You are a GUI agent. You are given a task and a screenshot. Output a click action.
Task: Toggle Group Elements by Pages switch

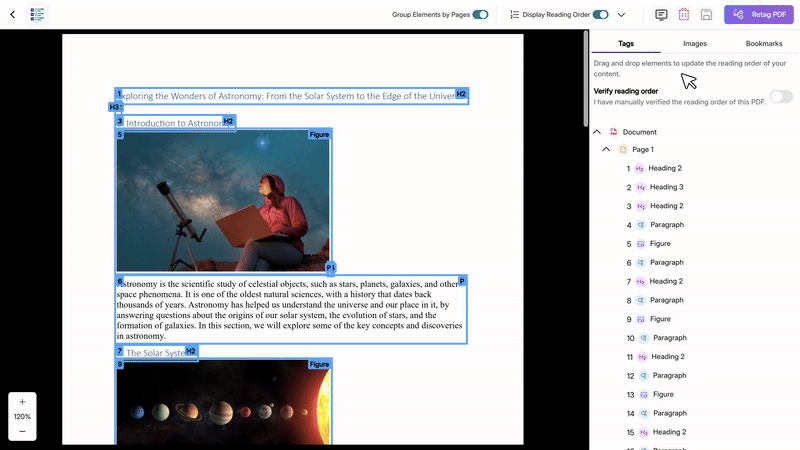480,15
